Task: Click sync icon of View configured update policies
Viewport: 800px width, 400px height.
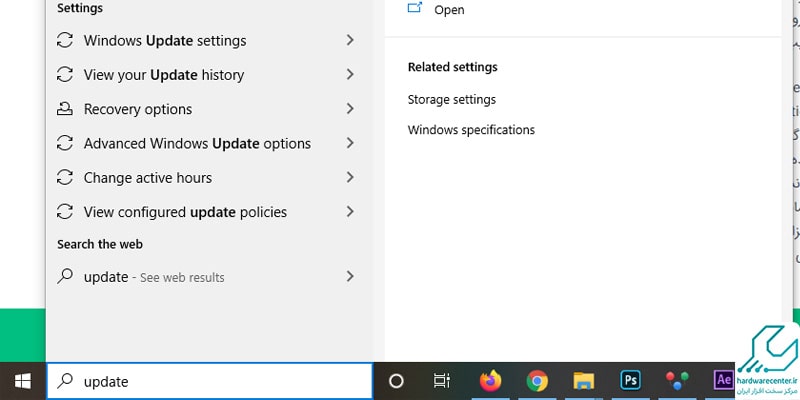Action: 65,212
